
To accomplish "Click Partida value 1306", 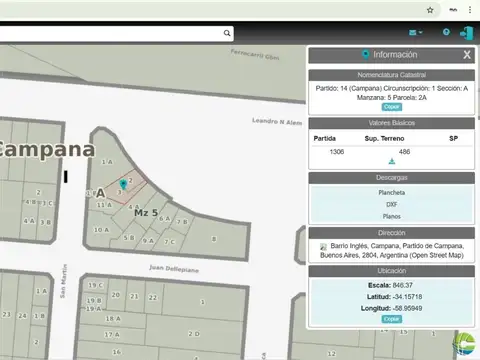I will coord(337,152).
